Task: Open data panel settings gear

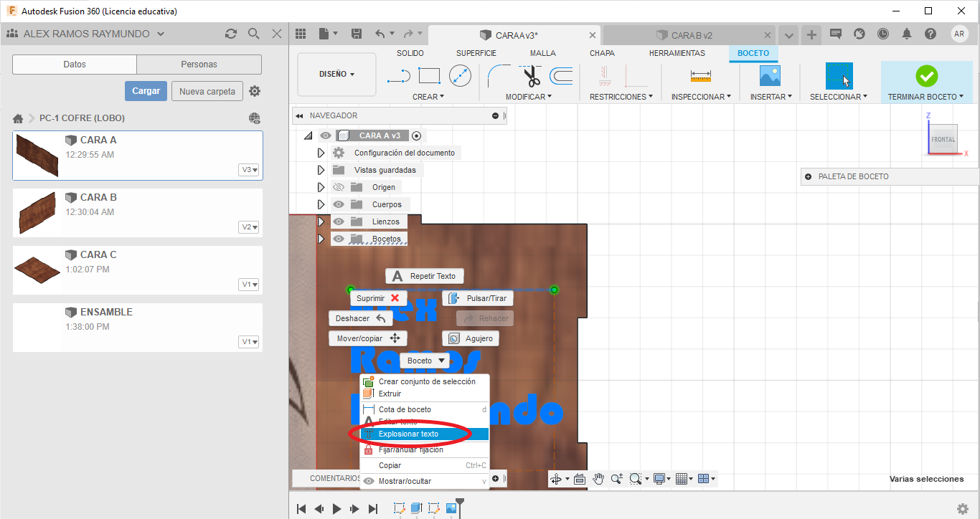Action: (255, 91)
